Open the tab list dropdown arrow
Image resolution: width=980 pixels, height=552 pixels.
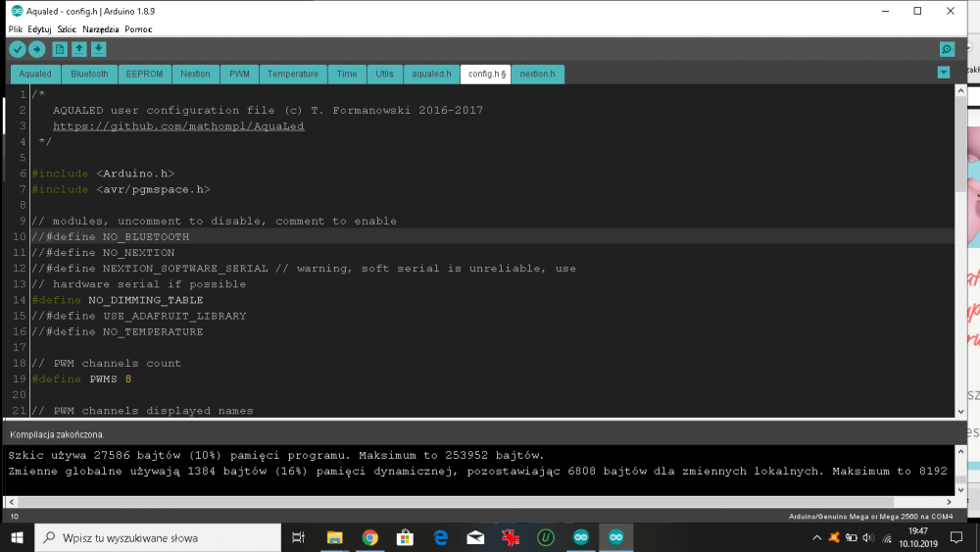[x=943, y=73]
